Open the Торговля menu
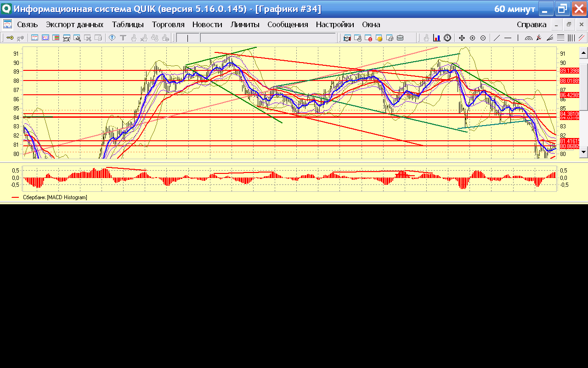This screenshot has width=588, height=368. [x=168, y=24]
